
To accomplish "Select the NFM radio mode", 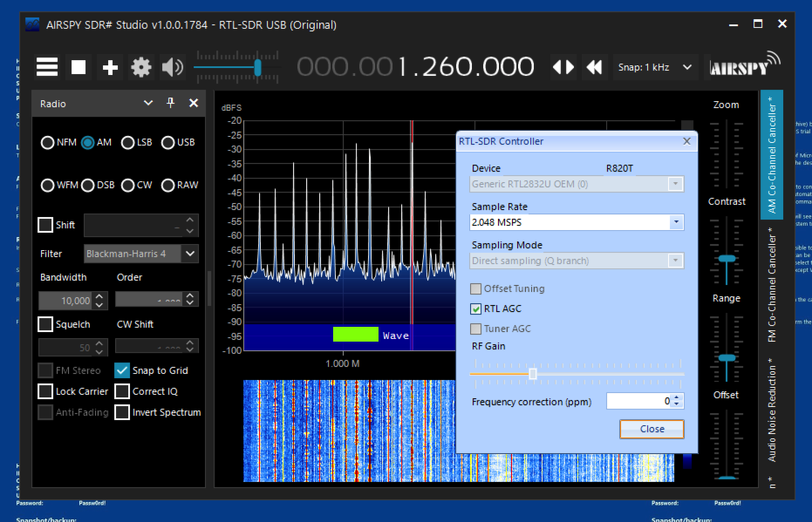I will (48, 143).
